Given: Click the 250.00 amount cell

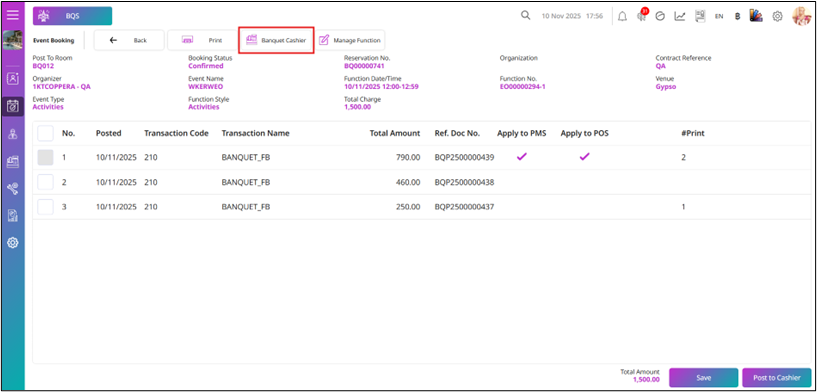Looking at the screenshot, I should (407, 207).
